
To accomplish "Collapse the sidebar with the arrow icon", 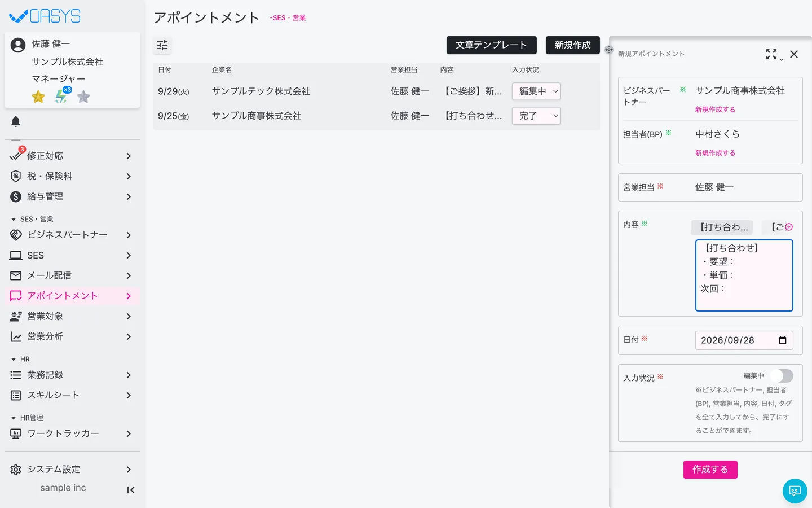I will pyautogui.click(x=131, y=490).
